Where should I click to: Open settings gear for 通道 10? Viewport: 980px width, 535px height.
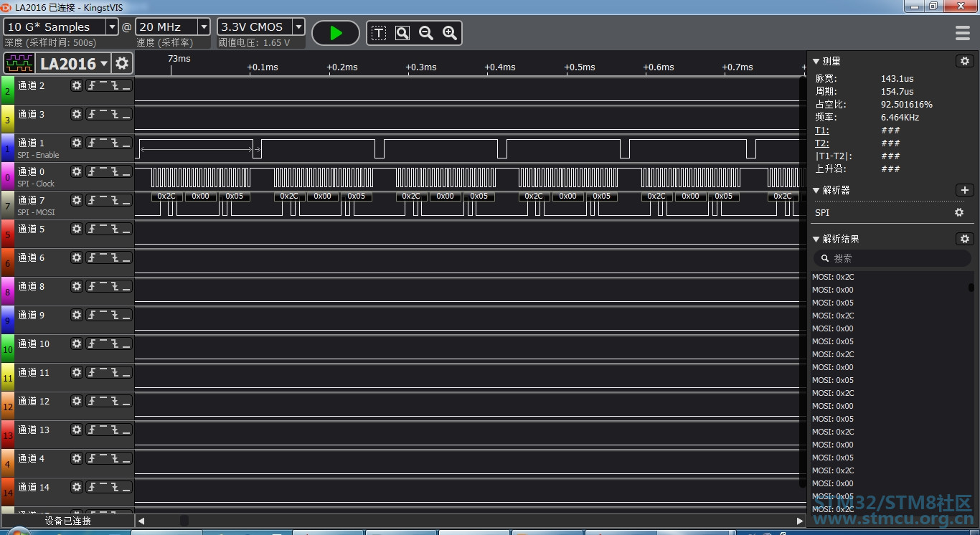[x=77, y=344]
